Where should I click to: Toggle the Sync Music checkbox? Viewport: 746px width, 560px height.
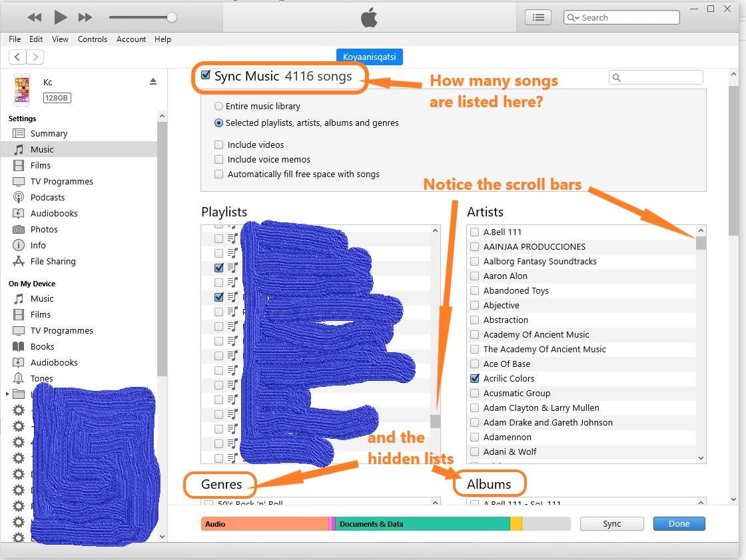point(206,75)
